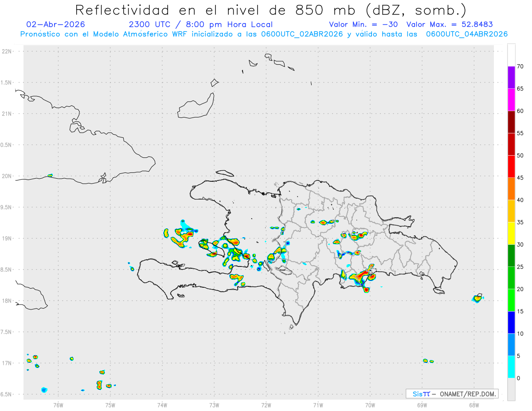Click the 70 value label on color scale
This screenshot has height=411, width=532.
520,67
